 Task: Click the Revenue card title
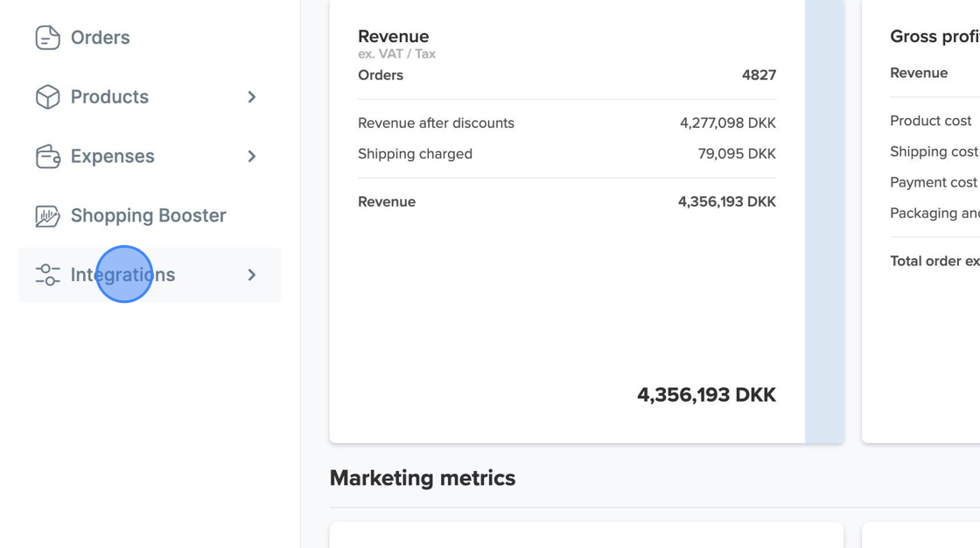click(x=393, y=36)
